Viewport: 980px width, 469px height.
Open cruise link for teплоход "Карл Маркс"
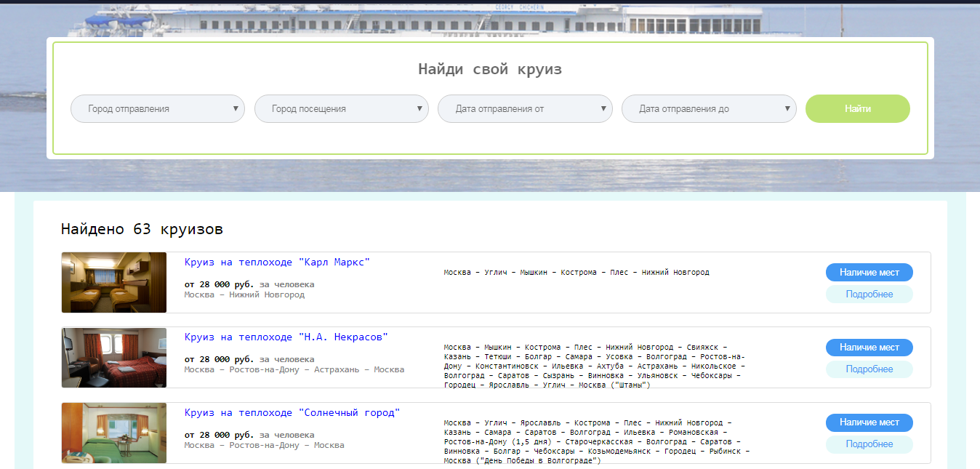(x=277, y=262)
